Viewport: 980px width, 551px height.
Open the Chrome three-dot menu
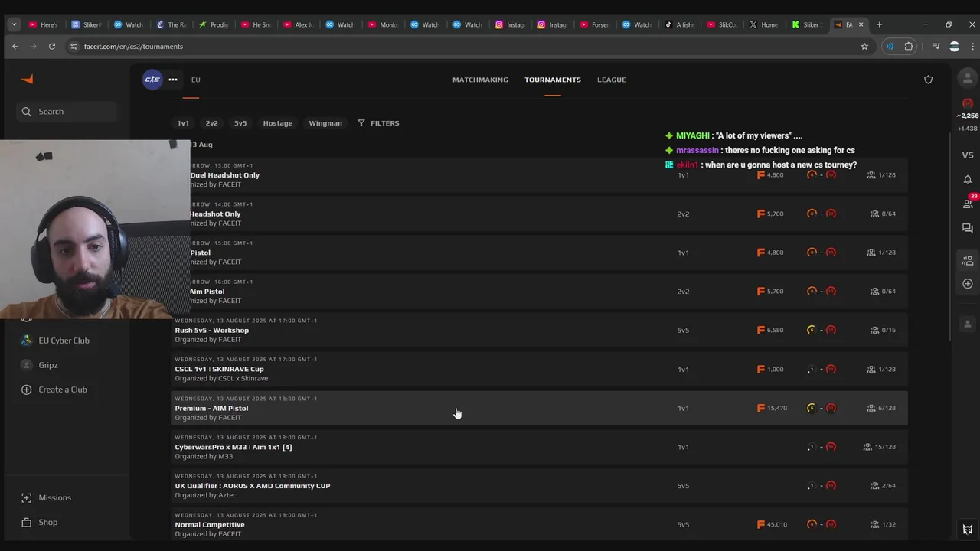point(972,47)
